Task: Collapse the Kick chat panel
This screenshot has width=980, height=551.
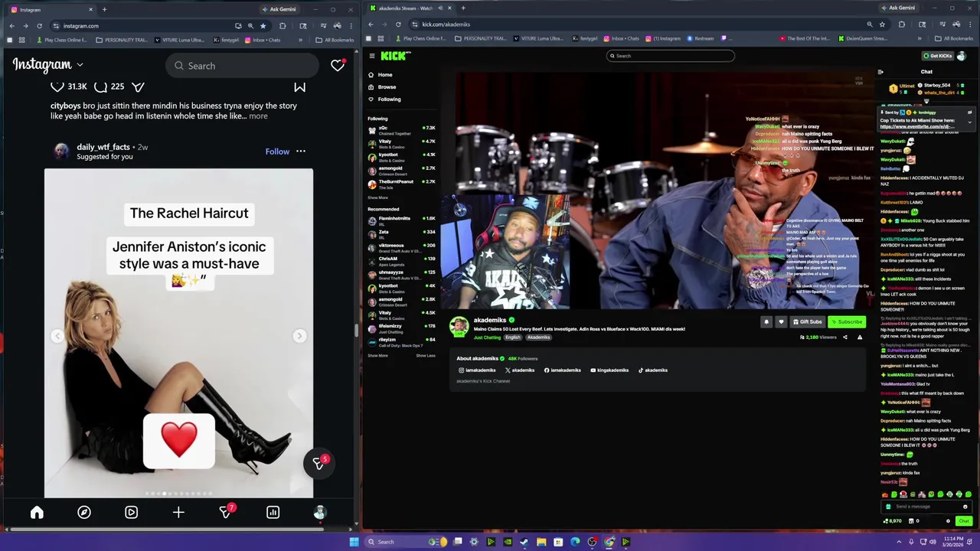Action: pos(880,72)
